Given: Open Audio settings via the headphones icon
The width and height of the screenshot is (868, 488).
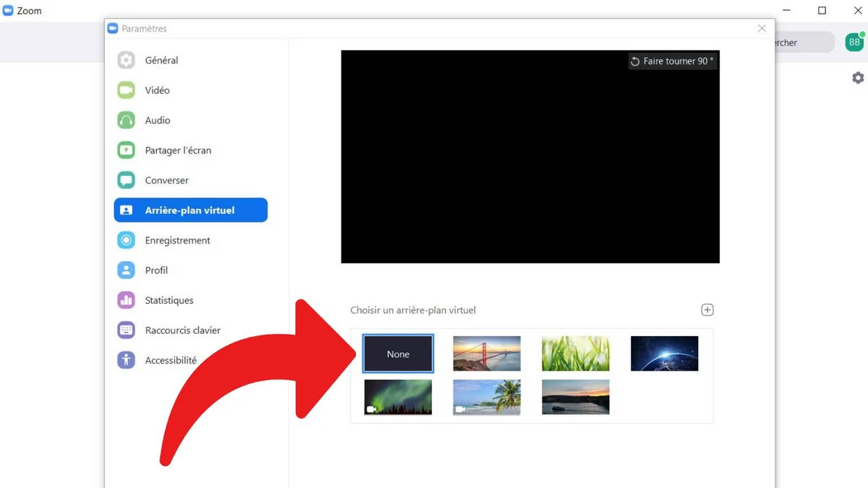Looking at the screenshot, I should pyautogui.click(x=126, y=120).
